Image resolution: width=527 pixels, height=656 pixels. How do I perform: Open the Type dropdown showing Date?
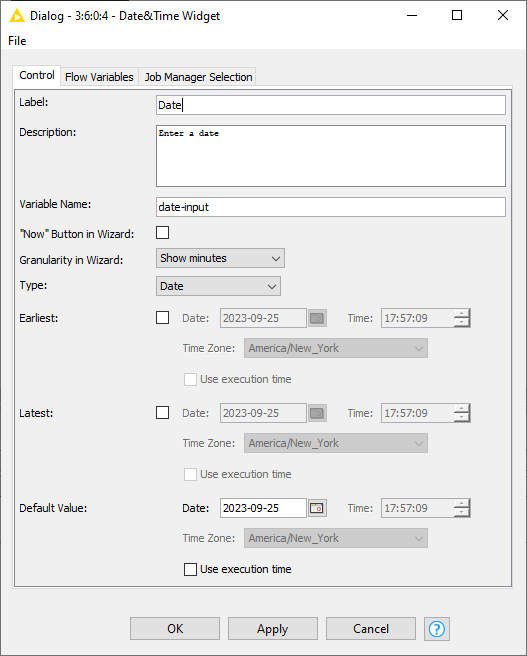coord(218,286)
